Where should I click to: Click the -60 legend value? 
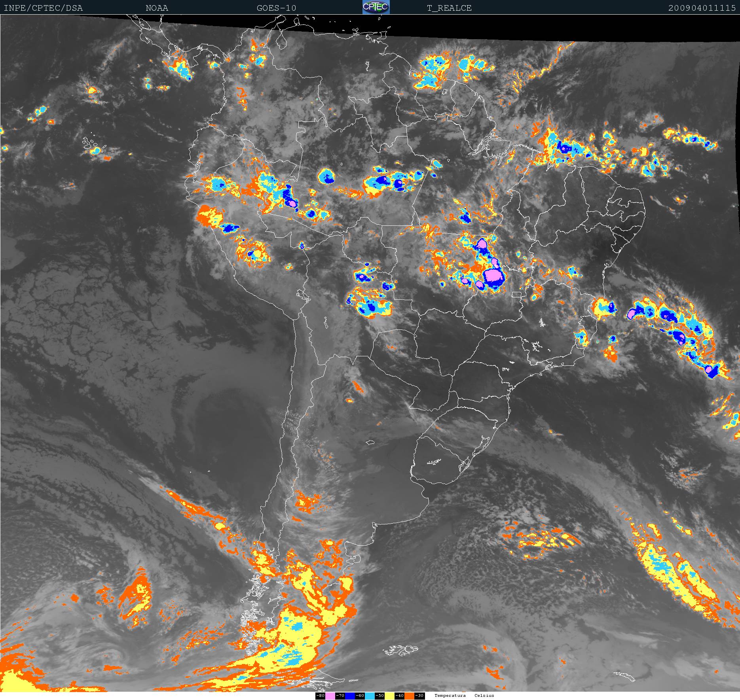(x=360, y=696)
